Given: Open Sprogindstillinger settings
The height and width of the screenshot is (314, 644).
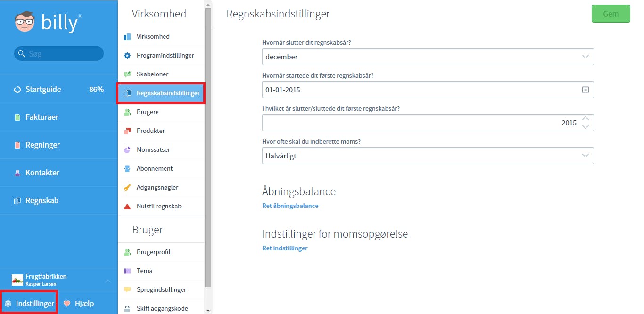Looking at the screenshot, I should [x=161, y=290].
